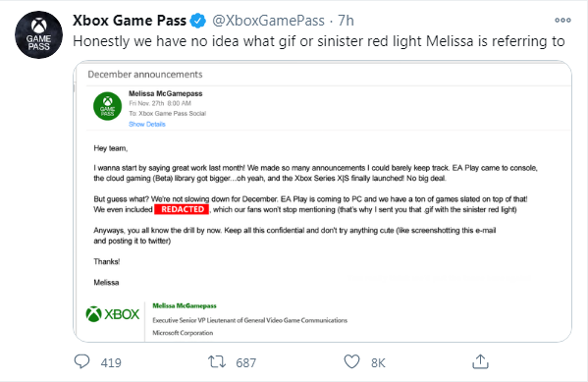Share the tweet via the share icon
The width and height of the screenshot is (588, 382).
[480, 361]
